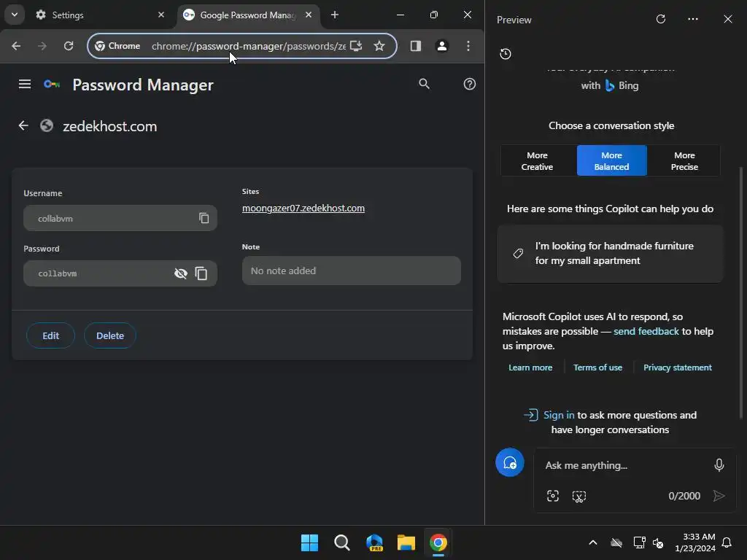Viewport: 747px width, 560px height.
Task: Copy the password to clipboard
Action: (201, 273)
